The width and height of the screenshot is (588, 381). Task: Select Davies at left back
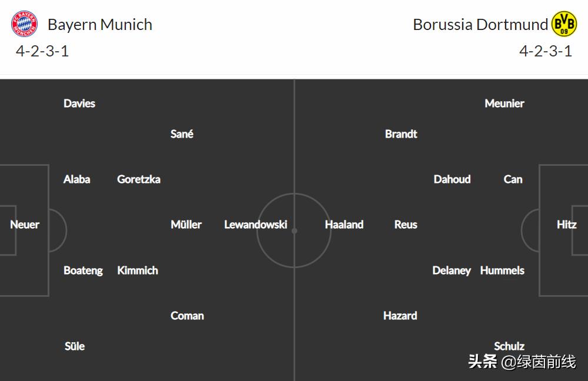tap(79, 103)
